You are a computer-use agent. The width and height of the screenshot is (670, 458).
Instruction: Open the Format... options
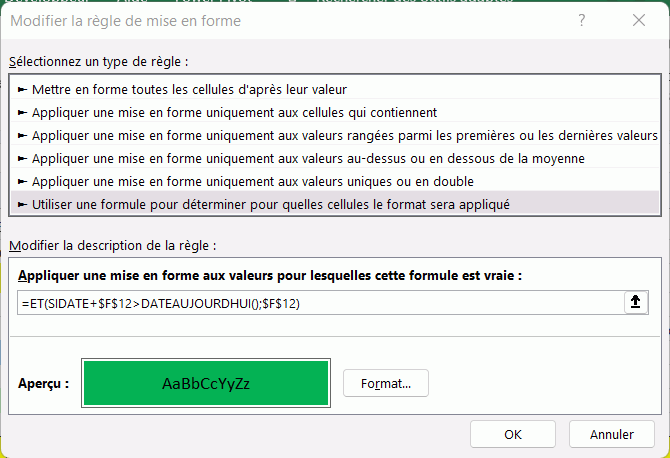(385, 383)
